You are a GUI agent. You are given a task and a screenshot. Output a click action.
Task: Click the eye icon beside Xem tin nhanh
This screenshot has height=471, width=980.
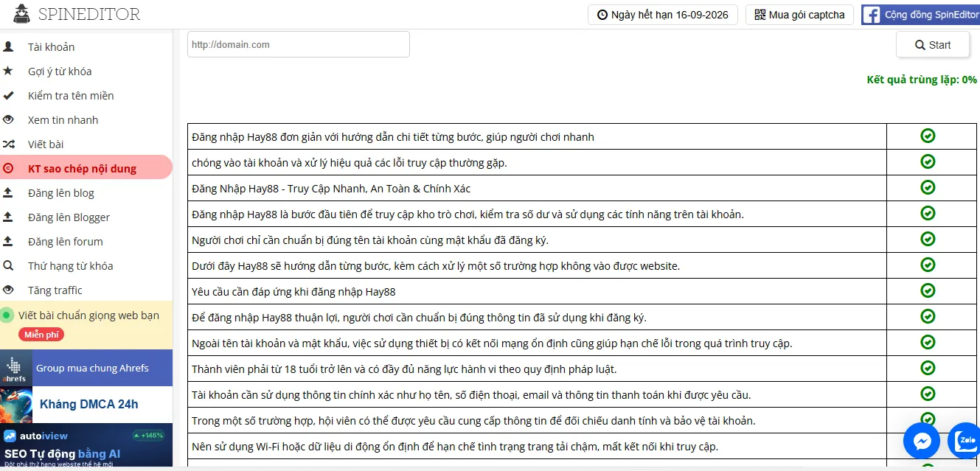(x=8, y=119)
